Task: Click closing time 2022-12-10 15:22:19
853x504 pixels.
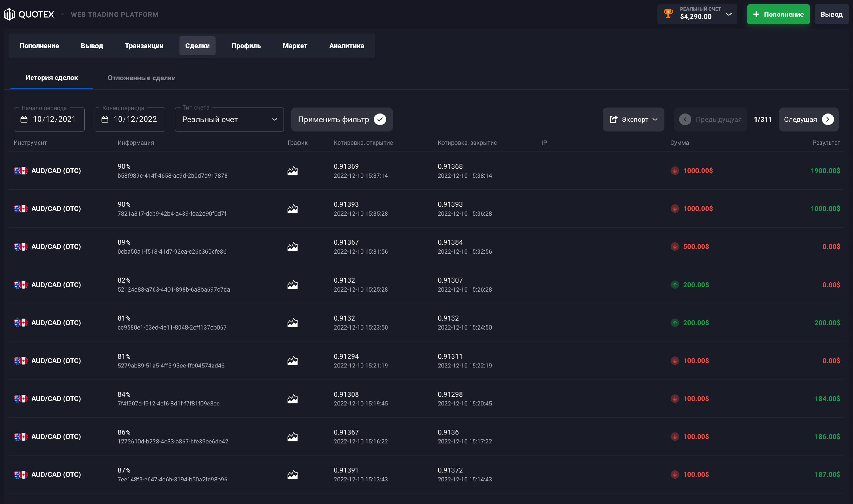Action: (465, 366)
